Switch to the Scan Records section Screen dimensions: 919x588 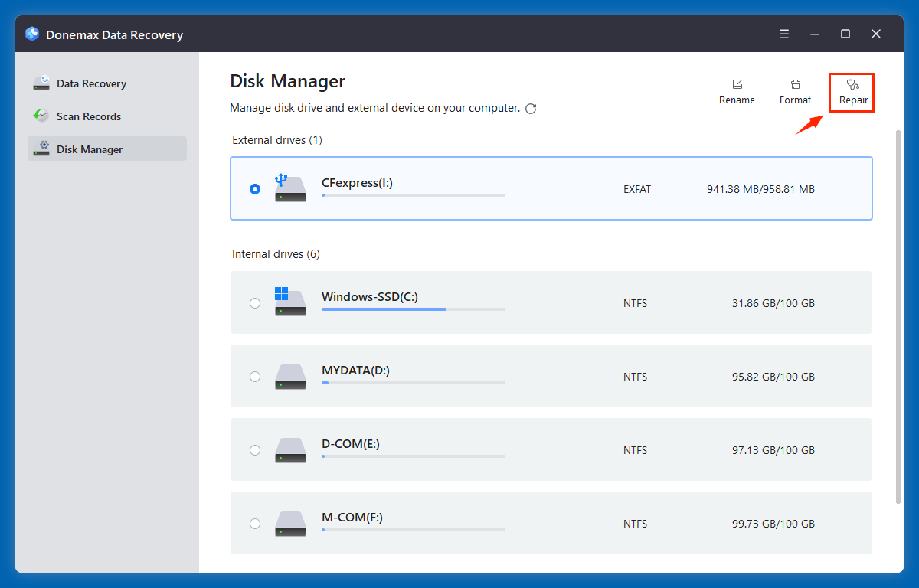[x=89, y=116]
